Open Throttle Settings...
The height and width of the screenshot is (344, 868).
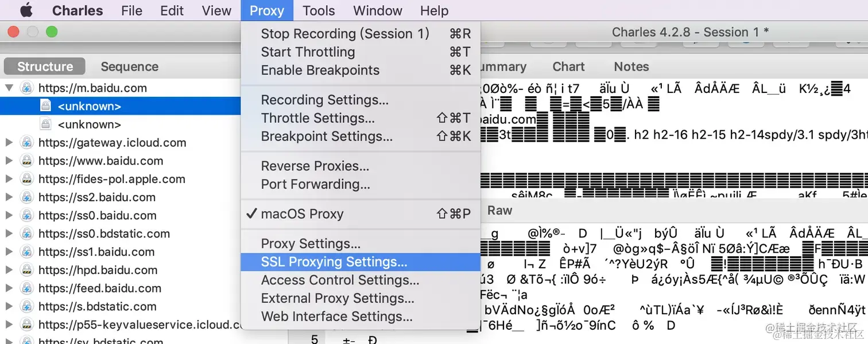coord(361,118)
